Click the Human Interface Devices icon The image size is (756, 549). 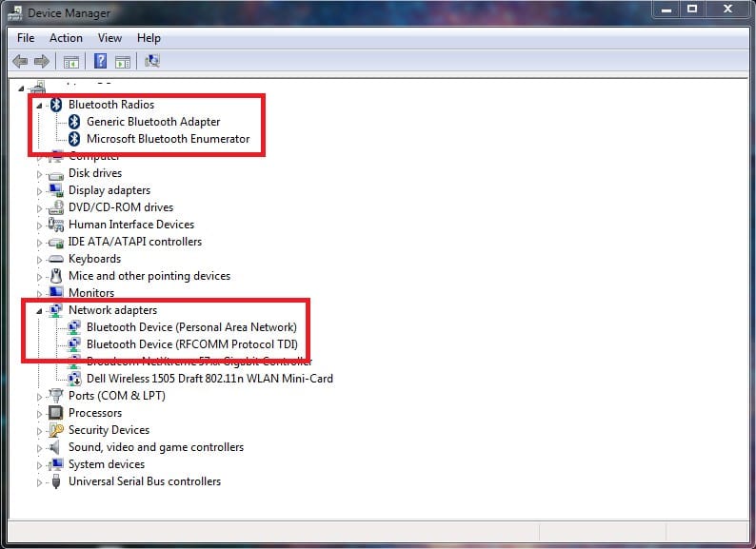coord(56,225)
